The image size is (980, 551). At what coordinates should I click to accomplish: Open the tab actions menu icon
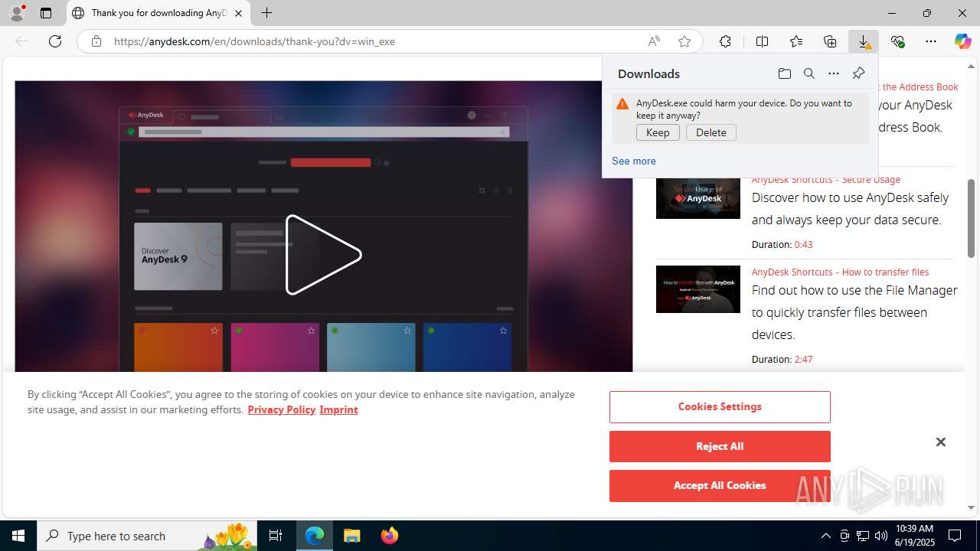pyautogui.click(x=46, y=13)
